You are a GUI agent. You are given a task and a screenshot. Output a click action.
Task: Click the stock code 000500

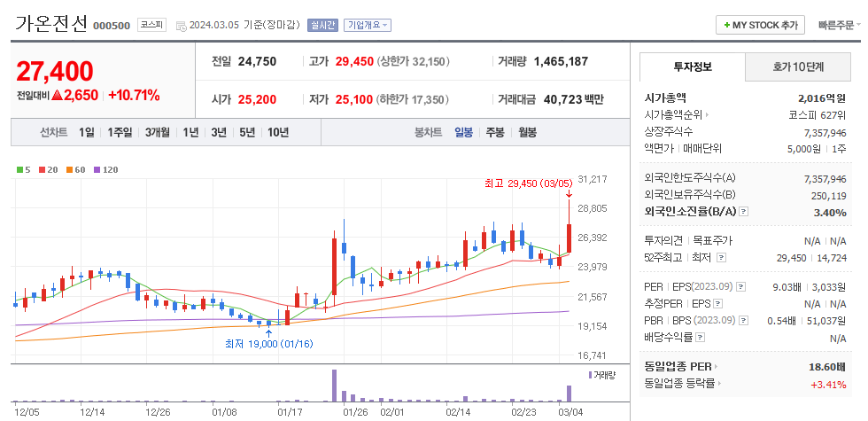112,26
